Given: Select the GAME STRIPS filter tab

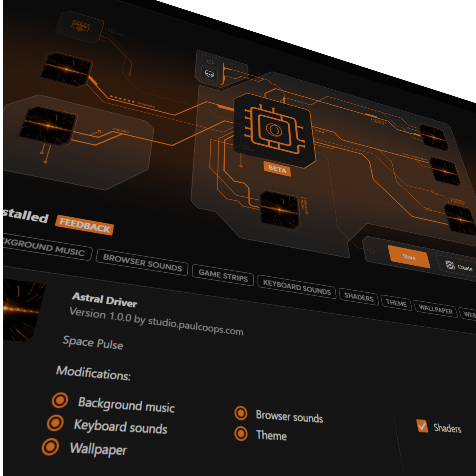Looking at the screenshot, I should coord(223,275).
